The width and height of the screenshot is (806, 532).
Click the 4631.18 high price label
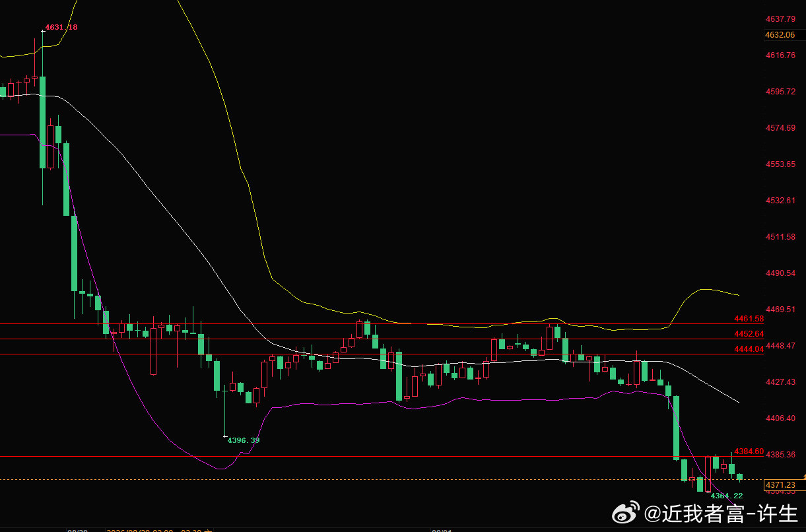point(61,28)
